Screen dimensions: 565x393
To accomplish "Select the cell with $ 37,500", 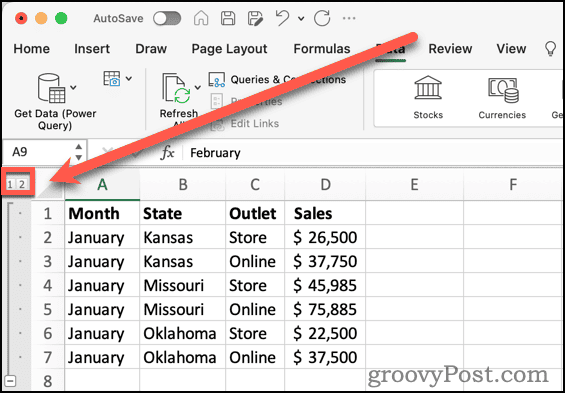I will [325, 357].
